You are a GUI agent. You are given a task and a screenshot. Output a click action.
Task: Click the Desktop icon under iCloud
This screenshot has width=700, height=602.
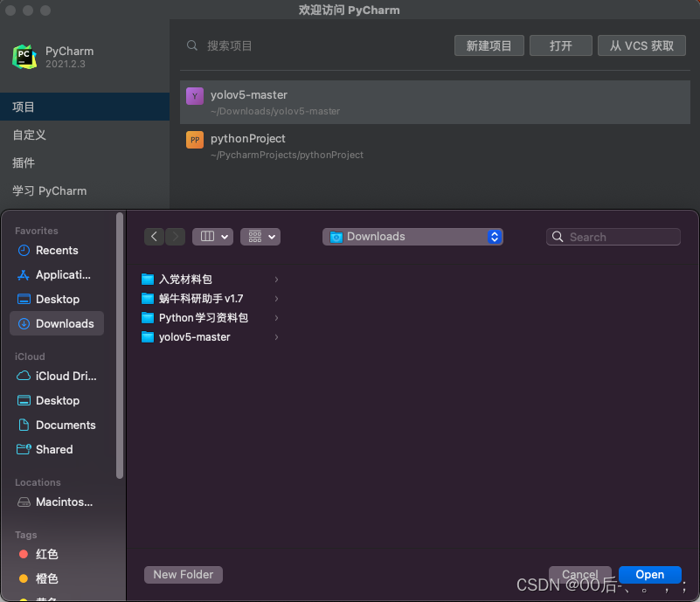24,400
